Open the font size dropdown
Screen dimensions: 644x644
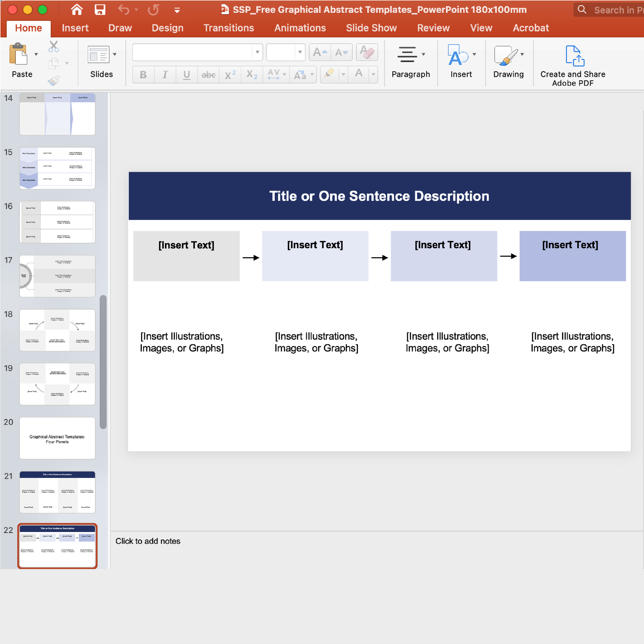(300, 52)
